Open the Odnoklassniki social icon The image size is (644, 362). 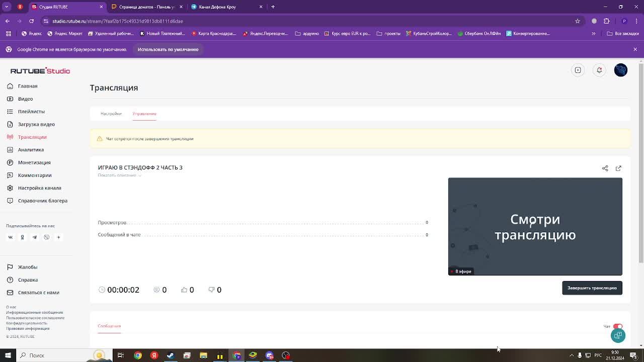click(22, 237)
